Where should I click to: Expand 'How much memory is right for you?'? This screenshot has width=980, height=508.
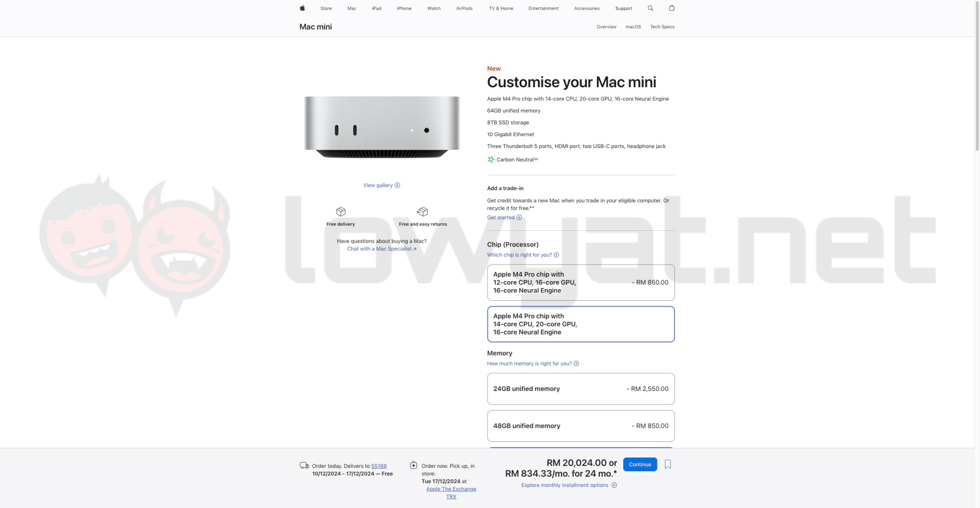tap(533, 363)
